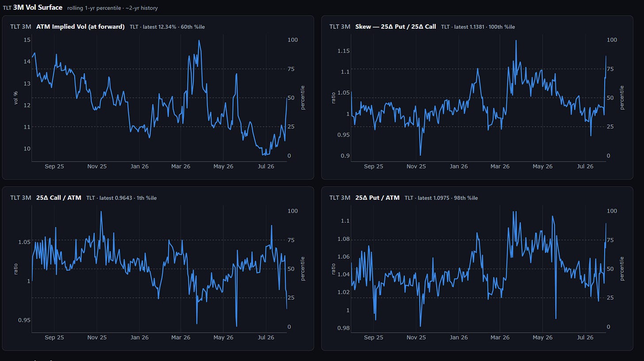Click the "ratio" axis label on the Skew chart
This screenshot has height=361, width=644.
pos(333,97)
